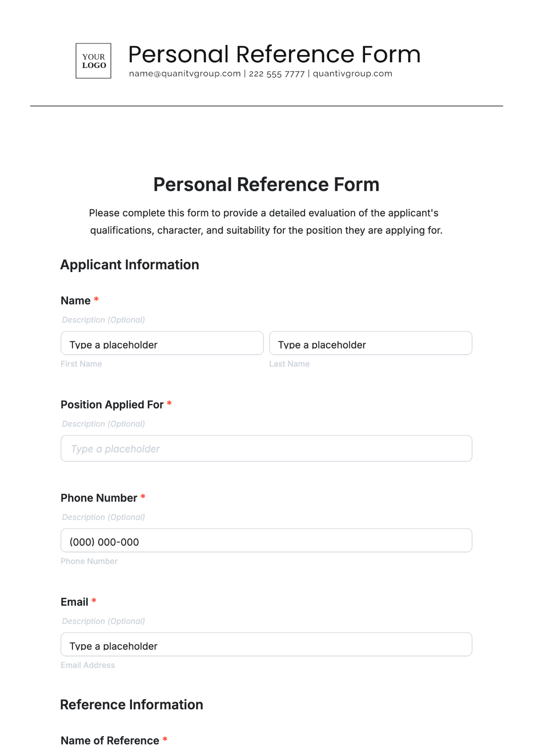Select the Reference Information section heading
533x756 pixels.
(x=131, y=705)
